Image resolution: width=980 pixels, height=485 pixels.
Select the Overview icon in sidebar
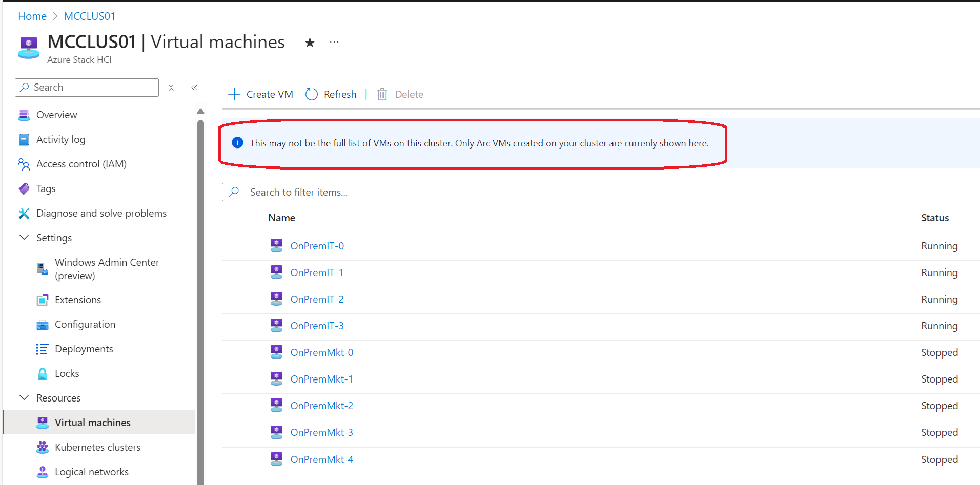24,115
